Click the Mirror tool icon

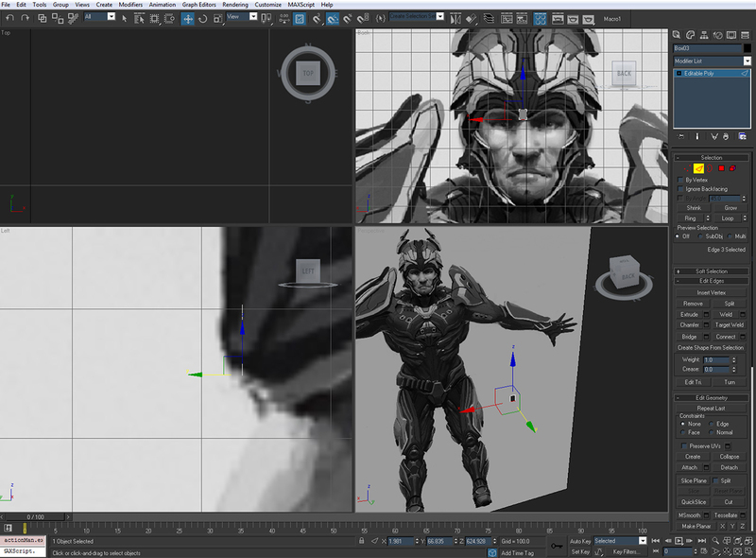[x=455, y=19]
